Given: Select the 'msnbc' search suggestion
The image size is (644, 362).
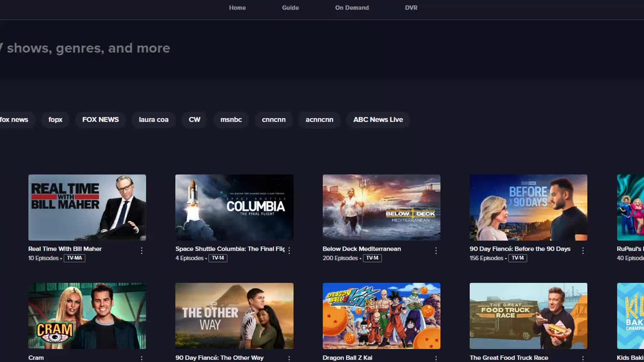Looking at the screenshot, I should tap(231, 120).
